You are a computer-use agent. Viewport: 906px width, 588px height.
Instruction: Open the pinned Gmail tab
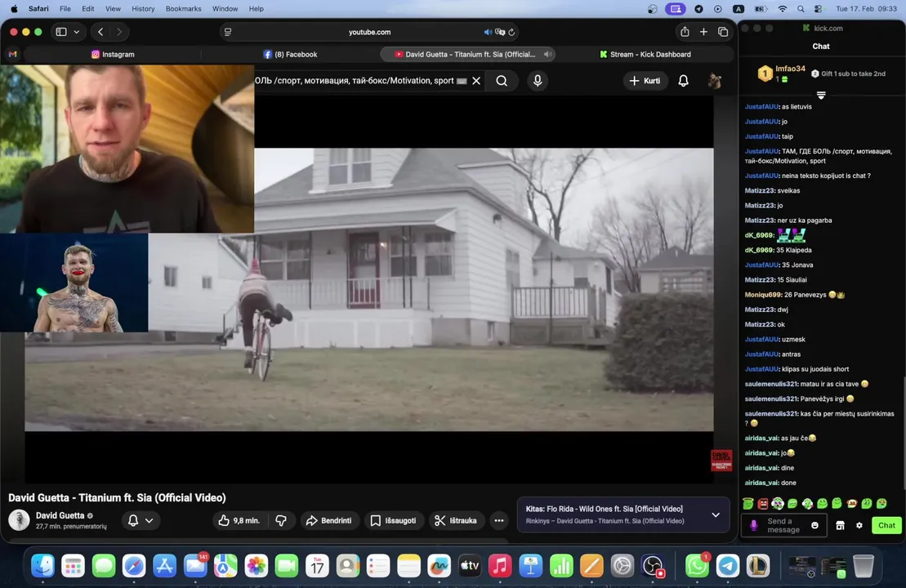(13, 54)
